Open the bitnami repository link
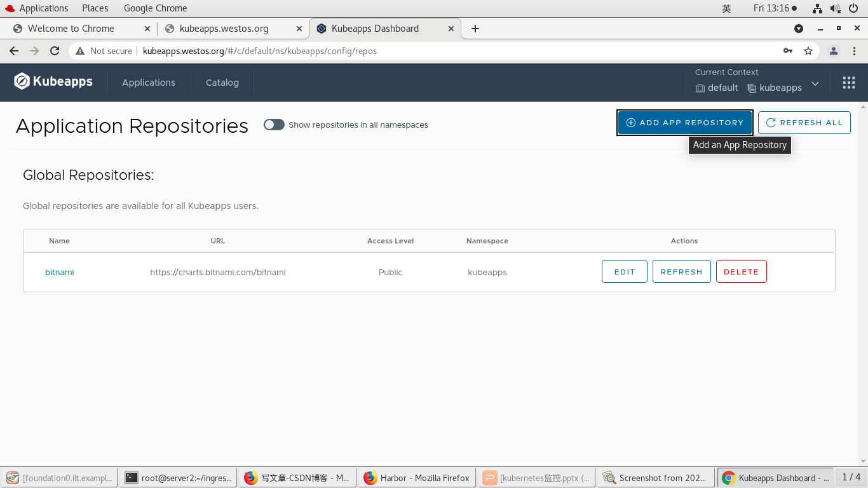868x488 pixels. click(59, 272)
